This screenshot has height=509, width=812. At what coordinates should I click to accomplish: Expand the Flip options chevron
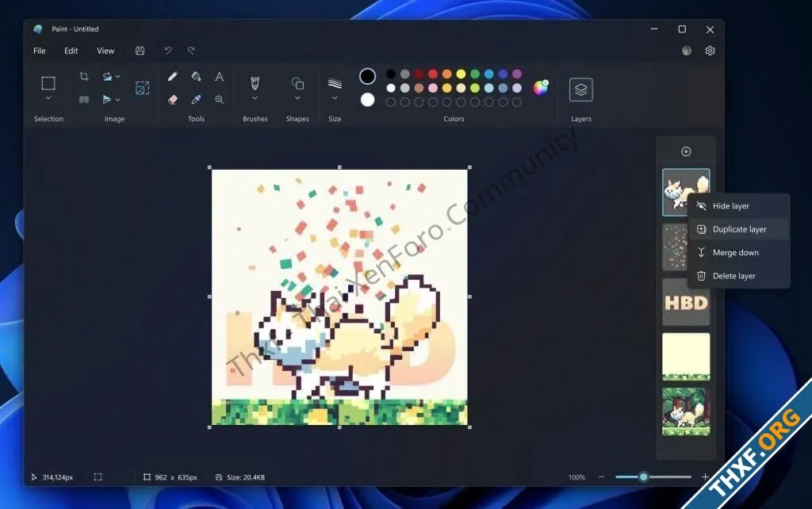tap(118, 99)
